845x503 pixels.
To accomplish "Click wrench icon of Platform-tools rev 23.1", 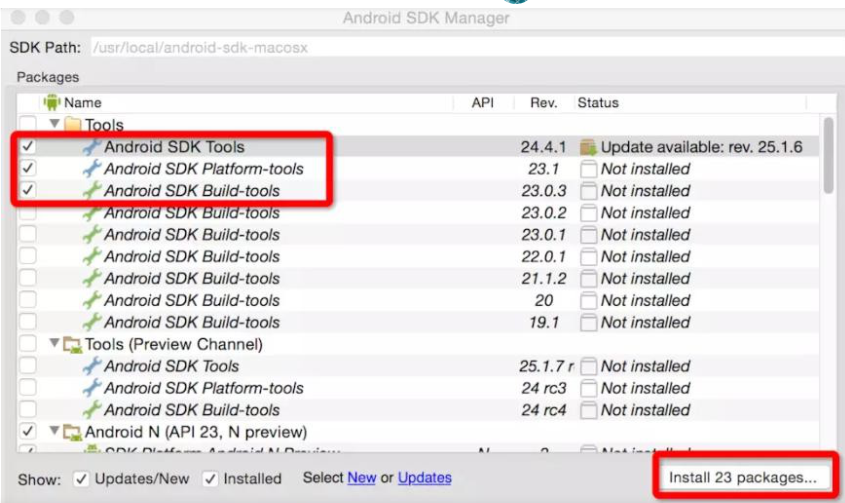I will click(92, 169).
